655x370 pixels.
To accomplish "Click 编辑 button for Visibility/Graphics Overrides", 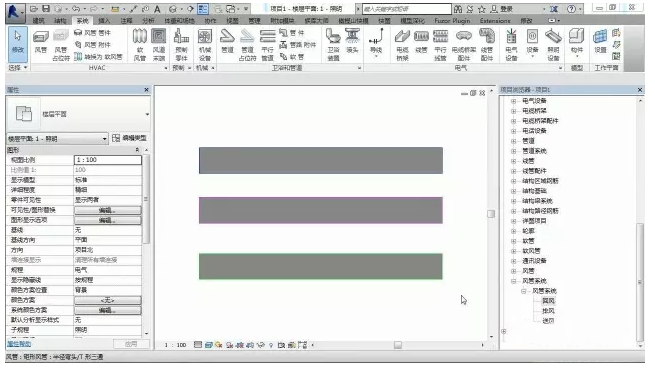I will pos(107,210).
